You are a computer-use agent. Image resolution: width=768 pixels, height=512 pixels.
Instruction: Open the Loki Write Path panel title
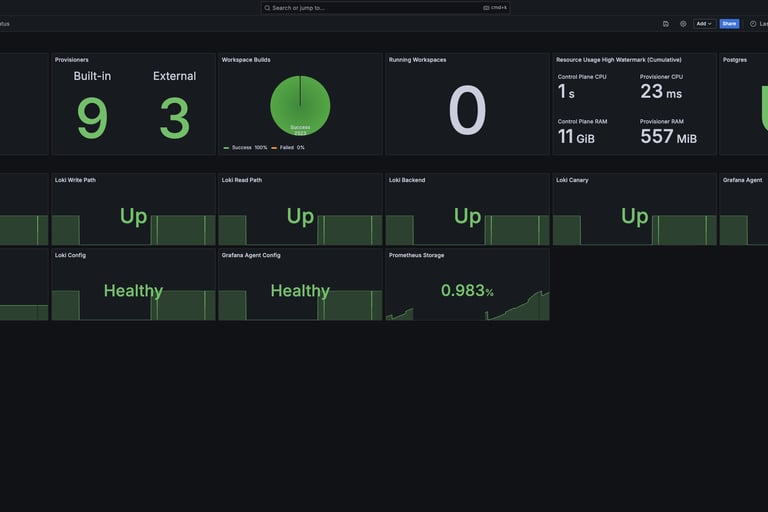click(x=75, y=180)
